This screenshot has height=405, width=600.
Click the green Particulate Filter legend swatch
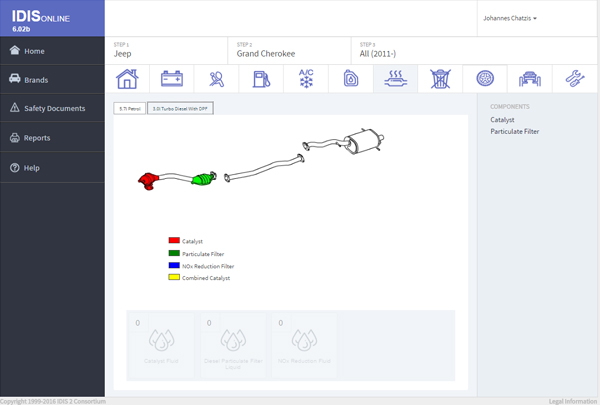174,253
